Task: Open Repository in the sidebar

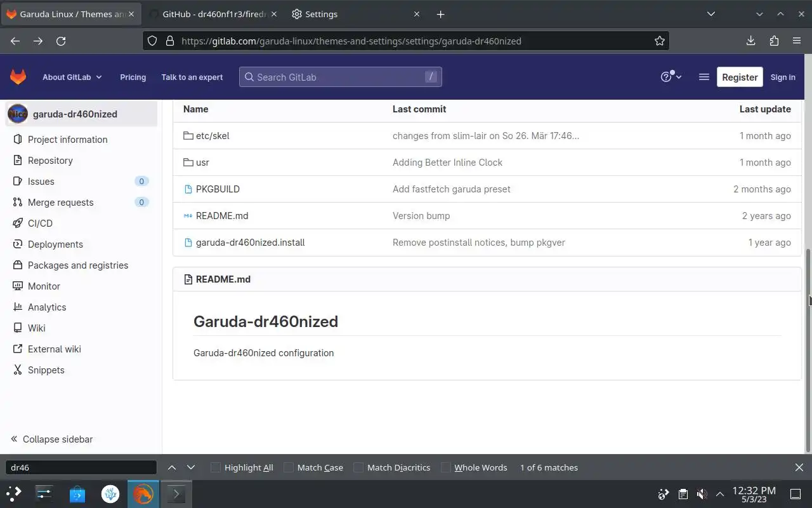Action: click(x=81, y=161)
